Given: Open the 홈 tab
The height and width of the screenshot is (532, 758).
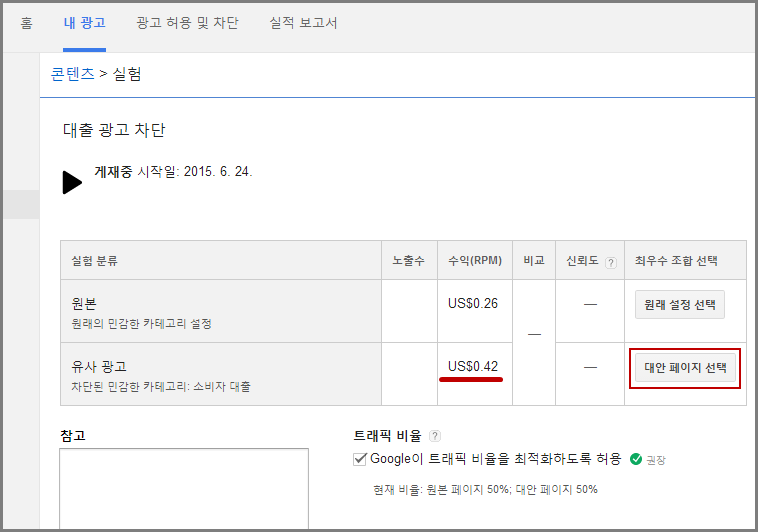Looking at the screenshot, I should [27, 23].
